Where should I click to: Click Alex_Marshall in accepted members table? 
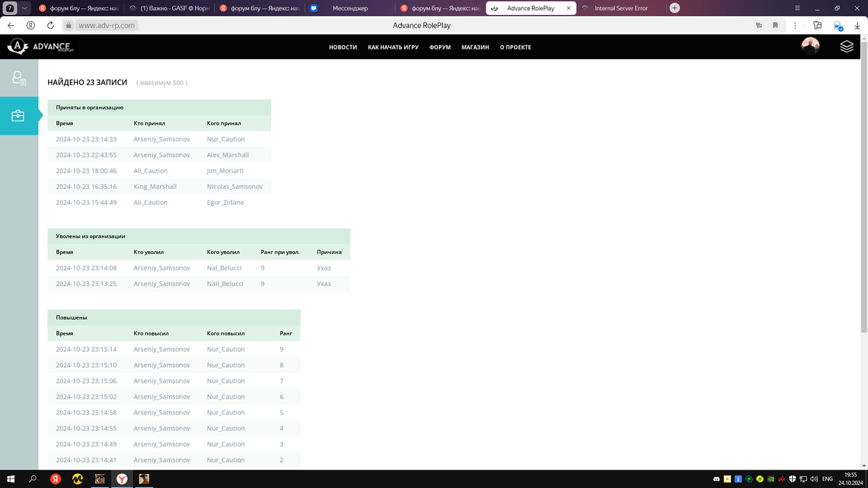click(228, 155)
